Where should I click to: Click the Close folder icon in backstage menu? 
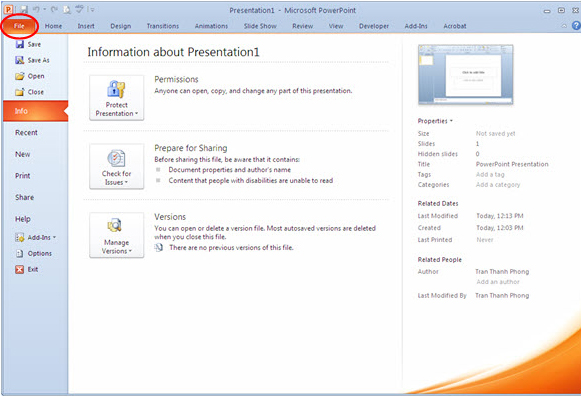click(x=20, y=92)
